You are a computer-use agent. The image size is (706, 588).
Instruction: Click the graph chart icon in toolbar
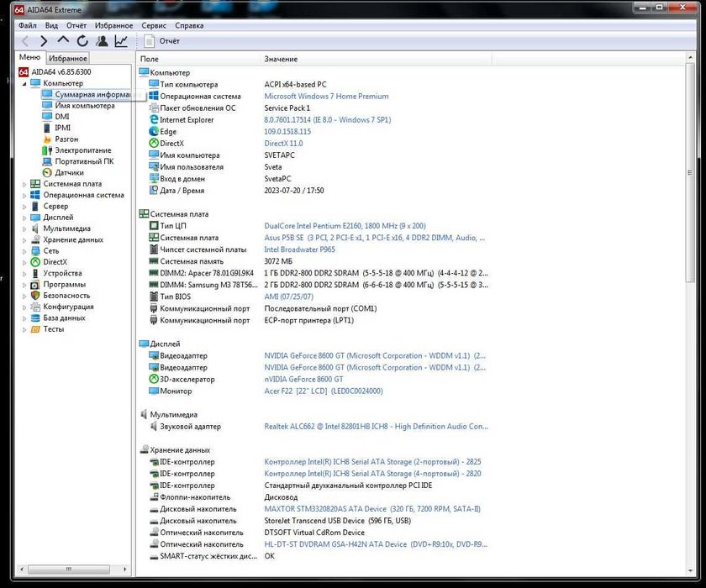click(121, 41)
